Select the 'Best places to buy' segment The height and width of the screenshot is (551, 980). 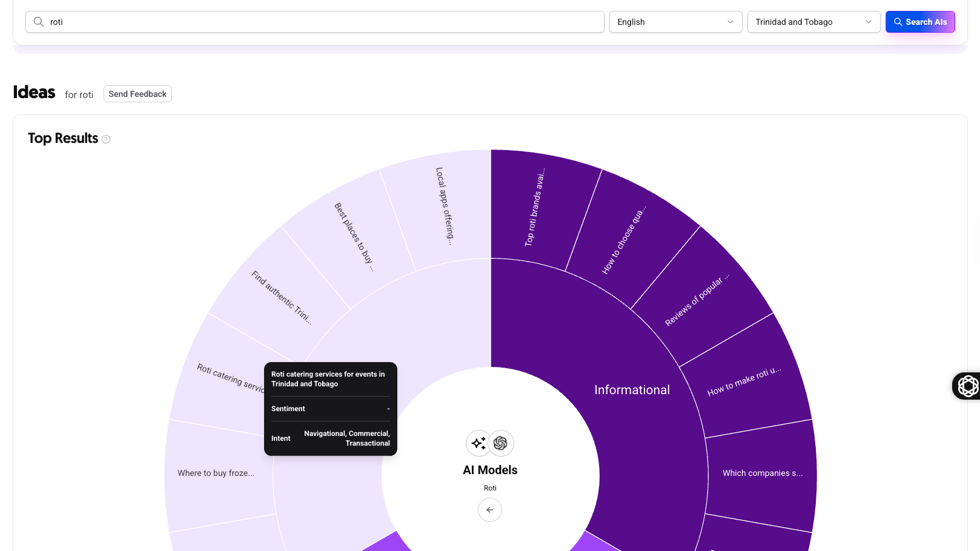[x=354, y=237]
